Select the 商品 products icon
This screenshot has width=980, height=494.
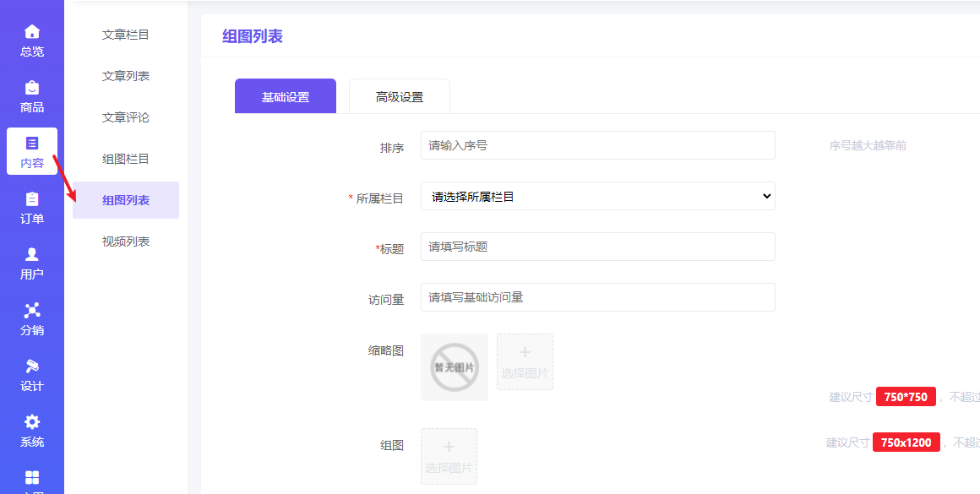(x=31, y=93)
